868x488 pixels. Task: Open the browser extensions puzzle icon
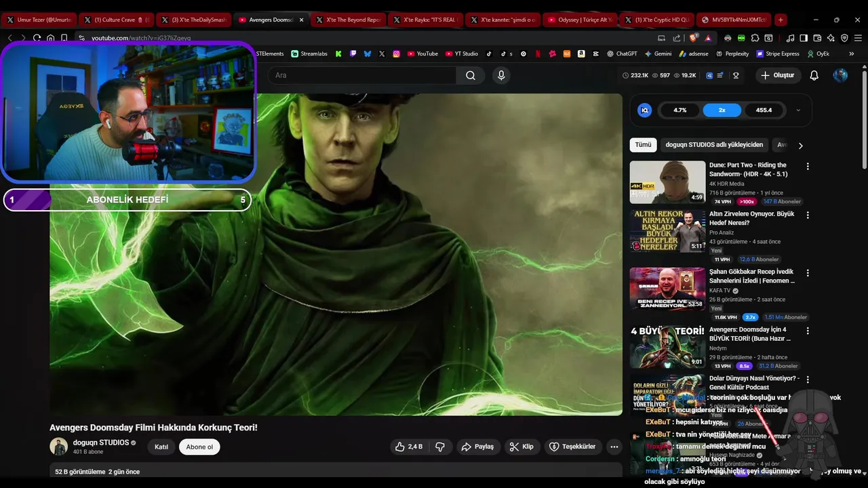click(x=755, y=38)
